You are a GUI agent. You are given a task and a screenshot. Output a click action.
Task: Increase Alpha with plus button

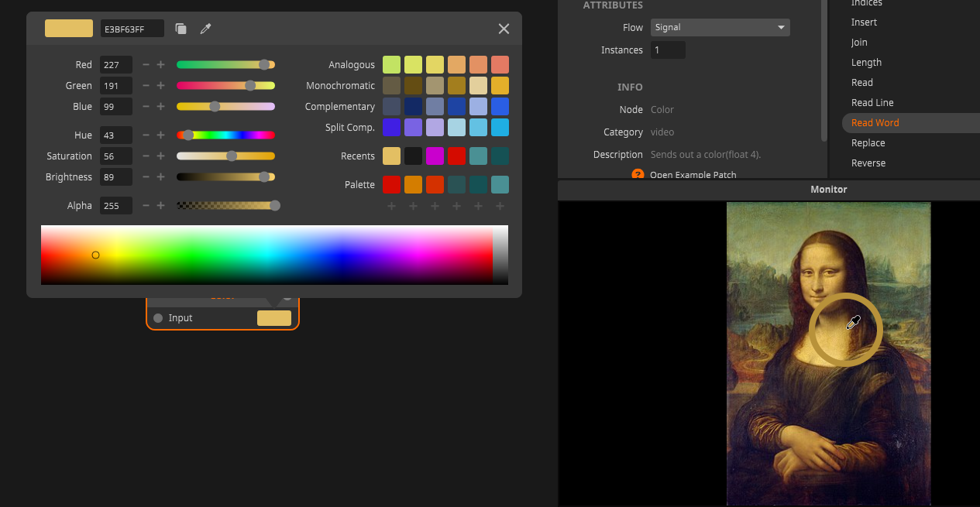(160, 206)
